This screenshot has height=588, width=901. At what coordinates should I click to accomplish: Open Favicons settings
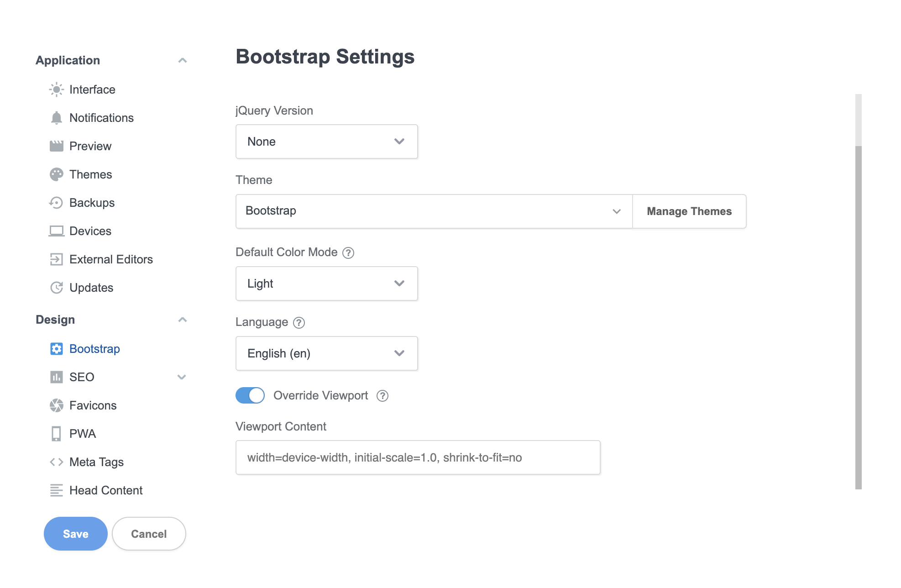93,405
